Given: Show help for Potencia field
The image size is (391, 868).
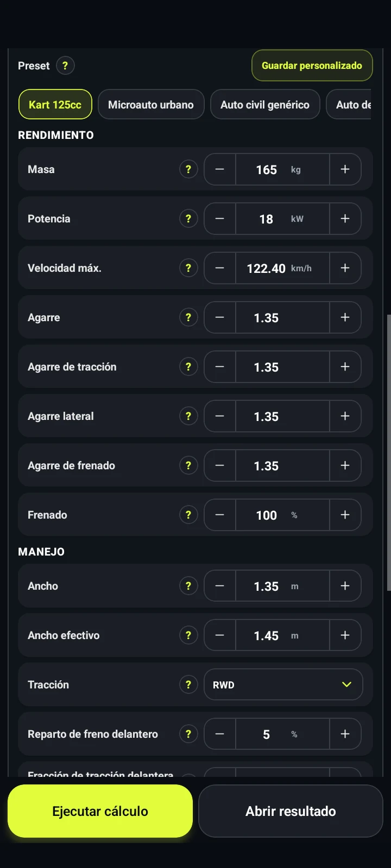Looking at the screenshot, I should pos(188,219).
